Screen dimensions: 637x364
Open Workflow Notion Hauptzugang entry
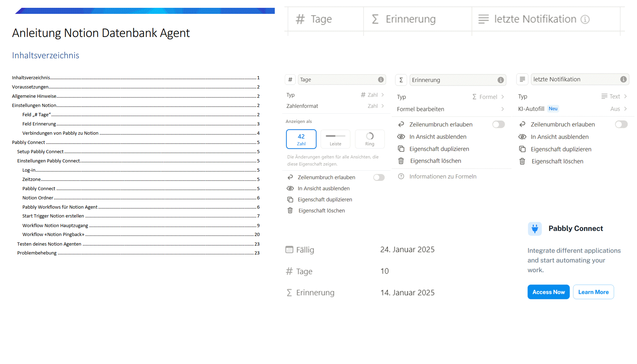[141, 226]
